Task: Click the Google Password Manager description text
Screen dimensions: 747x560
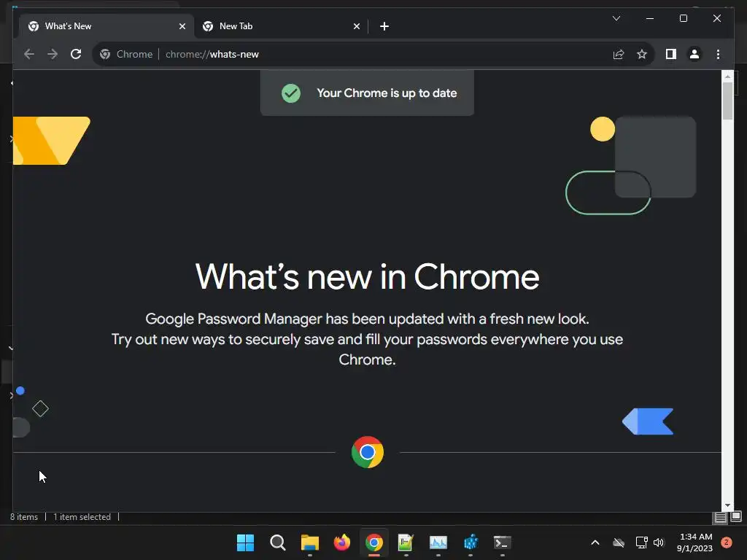Action: pos(368,339)
